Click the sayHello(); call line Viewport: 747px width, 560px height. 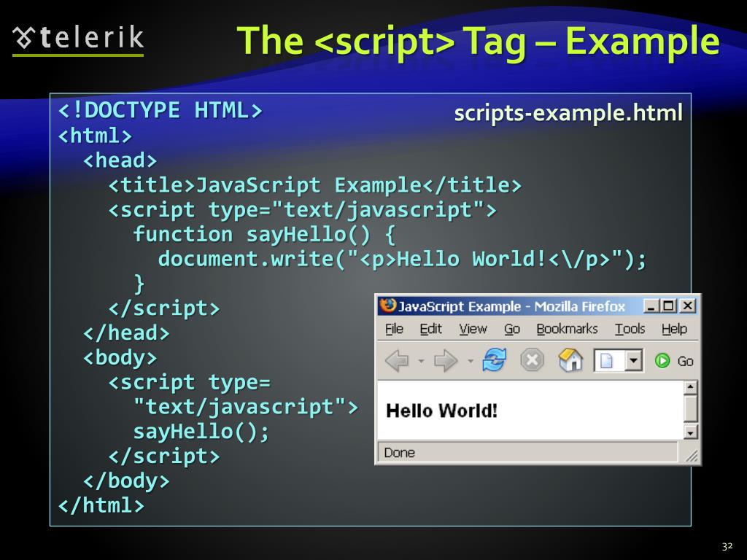201,432
